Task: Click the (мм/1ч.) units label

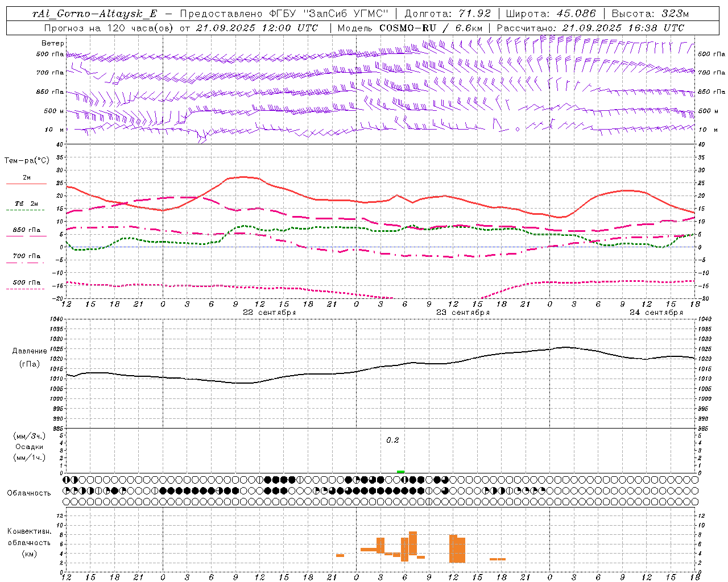Action: (30, 458)
